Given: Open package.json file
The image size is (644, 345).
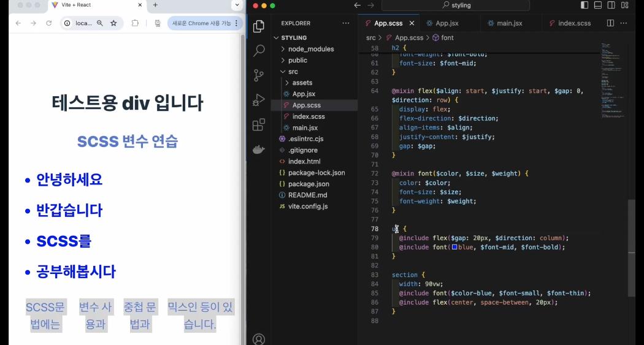Looking at the screenshot, I should 315,184.
